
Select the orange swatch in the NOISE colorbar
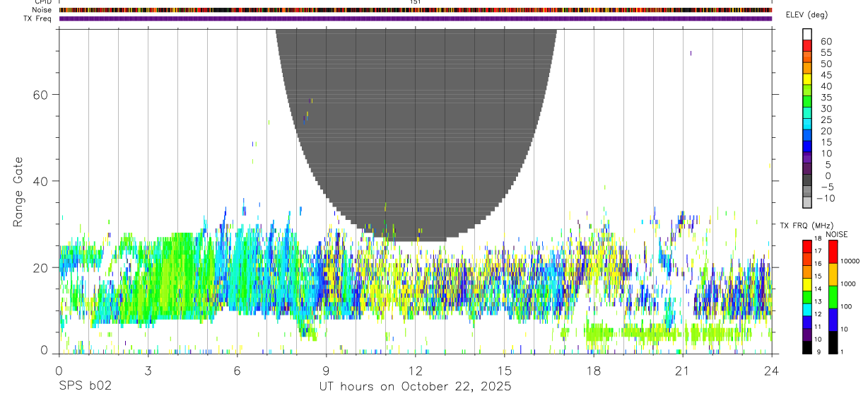tap(833, 274)
